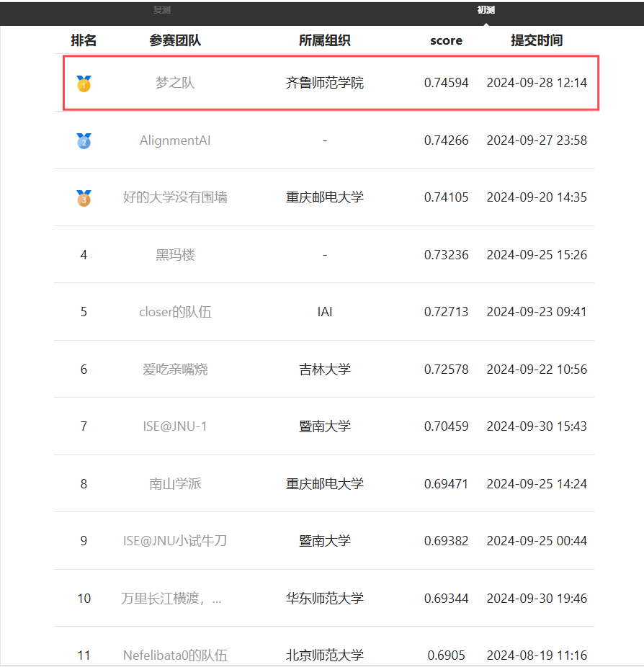Select the 初测 tab
The height and width of the screenshot is (667, 644).
486,10
